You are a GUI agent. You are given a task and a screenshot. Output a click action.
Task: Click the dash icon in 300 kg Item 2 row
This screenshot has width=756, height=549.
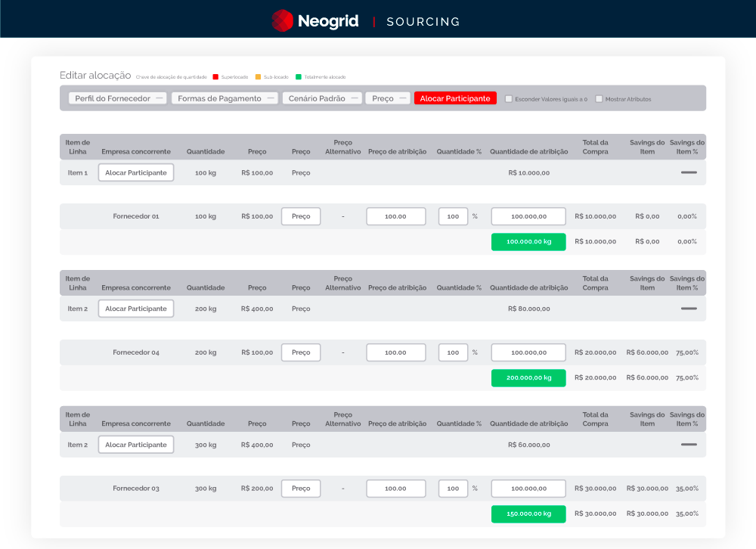pyautogui.click(x=688, y=445)
